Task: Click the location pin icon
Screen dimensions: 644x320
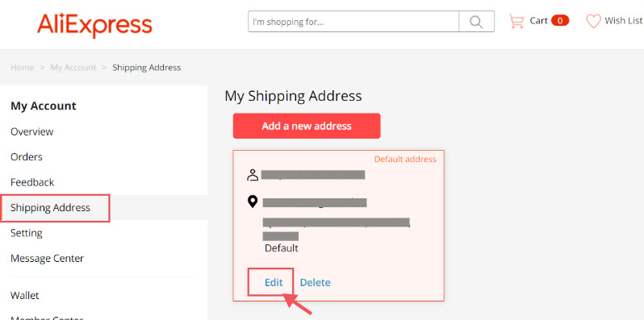Action: coord(253,202)
